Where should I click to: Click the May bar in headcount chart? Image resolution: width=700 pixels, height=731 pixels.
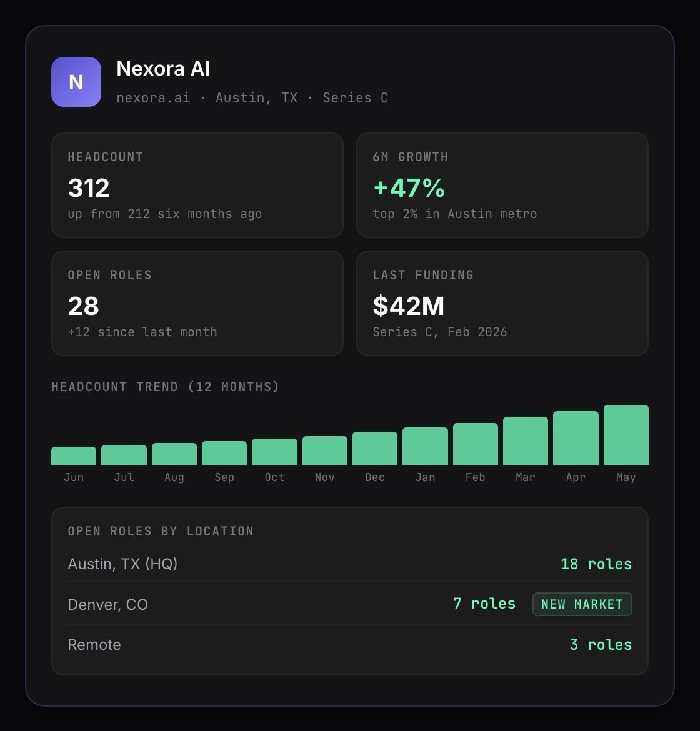point(626,435)
